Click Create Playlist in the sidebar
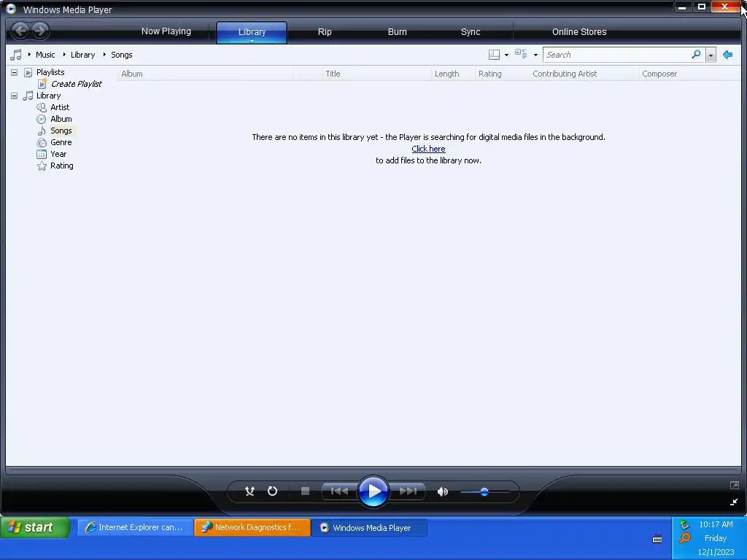 pos(76,84)
